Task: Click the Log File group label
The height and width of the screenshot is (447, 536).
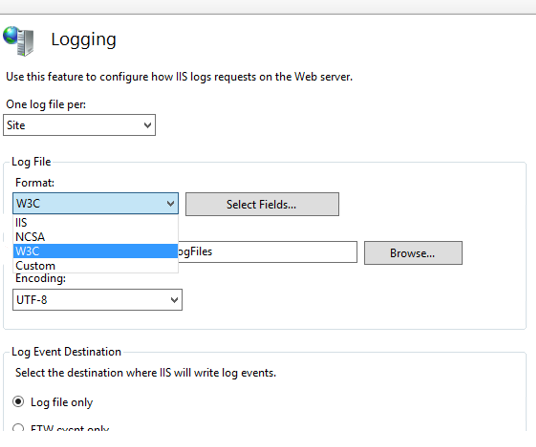Action: click(31, 162)
